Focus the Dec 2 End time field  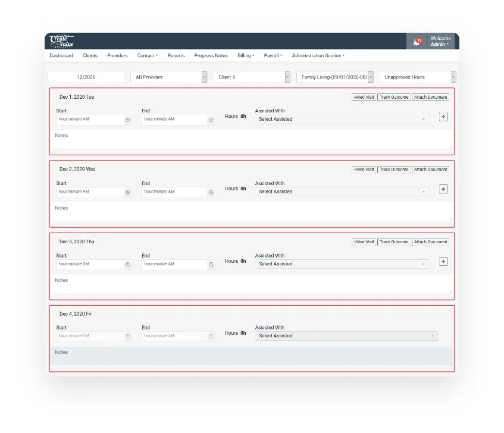(x=174, y=192)
